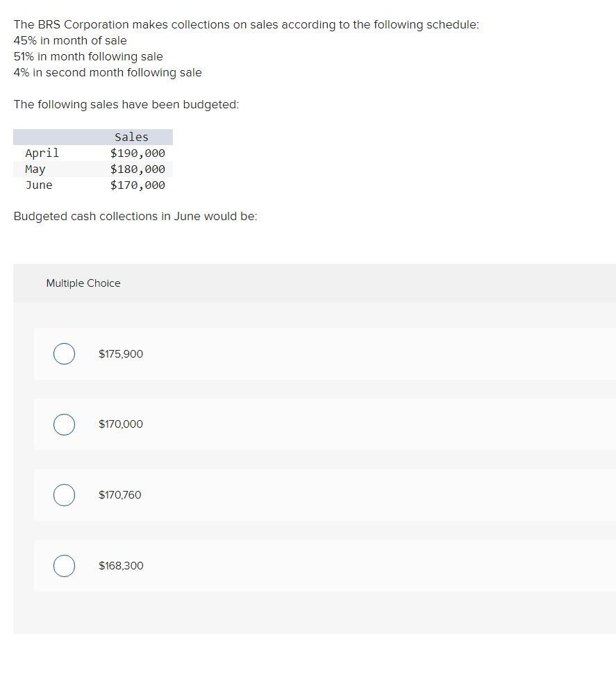The height and width of the screenshot is (693, 616).
Task: Mark the $168,300 radio button
Action: click(x=65, y=566)
